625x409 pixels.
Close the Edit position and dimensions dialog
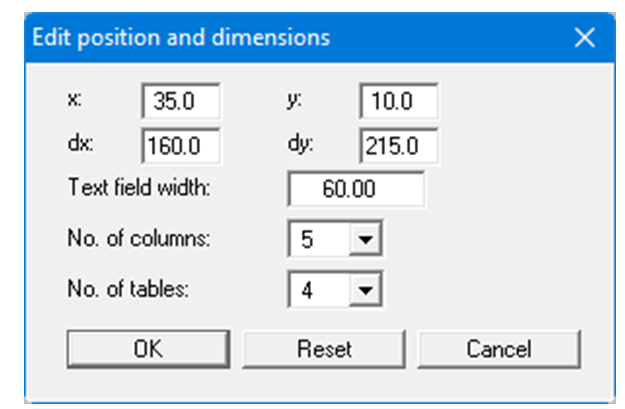(584, 39)
